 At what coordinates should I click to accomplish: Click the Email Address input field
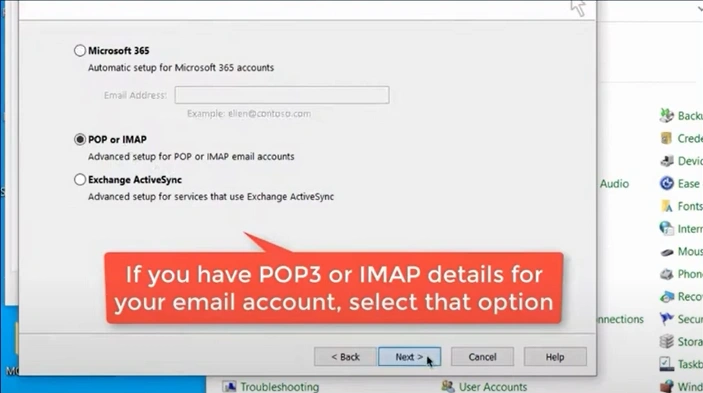[282, 95]
